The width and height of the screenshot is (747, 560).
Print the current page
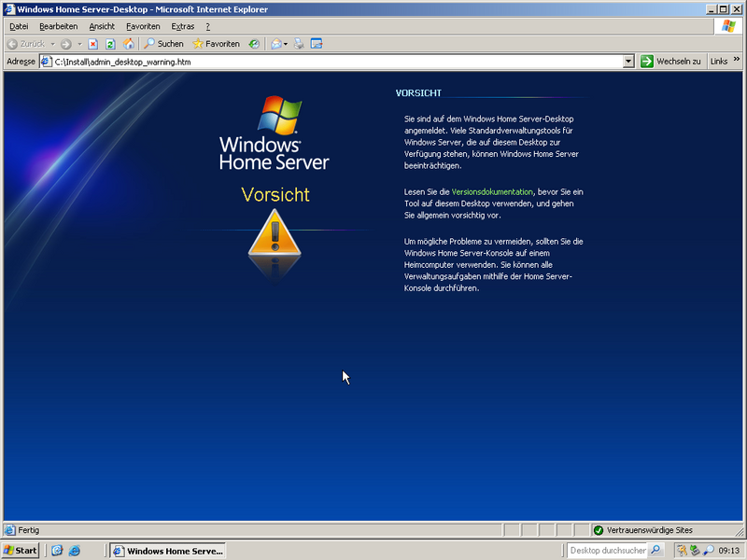299,44
